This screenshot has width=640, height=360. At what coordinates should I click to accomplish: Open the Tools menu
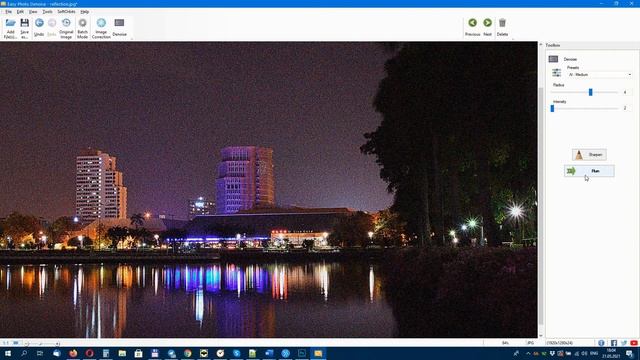coord(47,12)
